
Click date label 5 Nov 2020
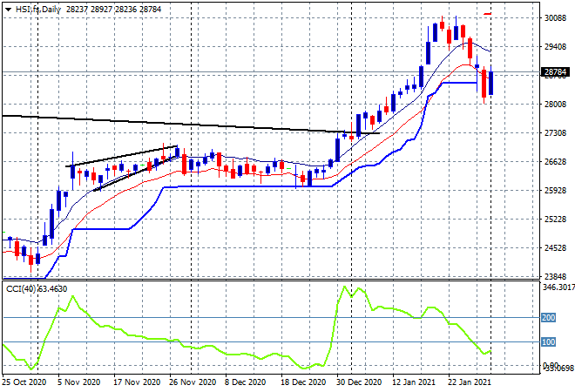click(x=78, y=382)
